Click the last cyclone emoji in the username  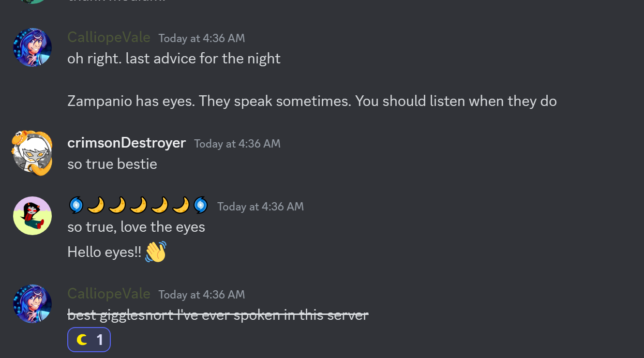(x=200, y=206)
